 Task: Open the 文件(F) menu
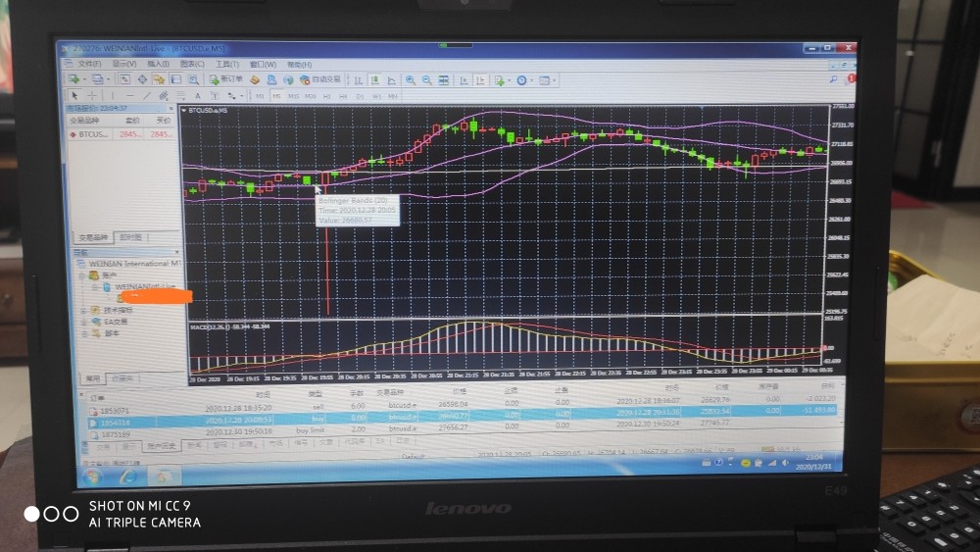coord(89,64)
